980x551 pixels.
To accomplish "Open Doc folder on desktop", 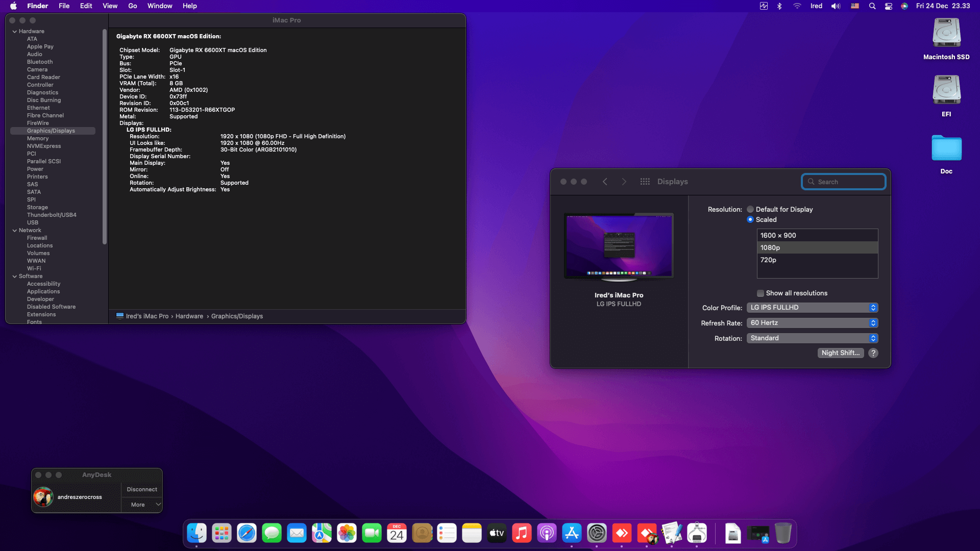I will click(x=946, y=153).
